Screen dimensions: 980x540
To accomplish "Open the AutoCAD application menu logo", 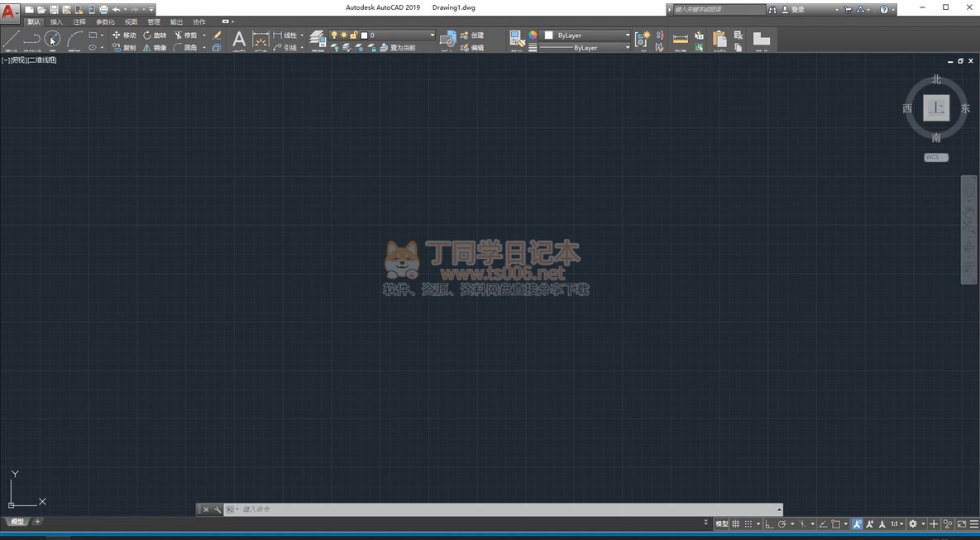I will tap(9, 12).
